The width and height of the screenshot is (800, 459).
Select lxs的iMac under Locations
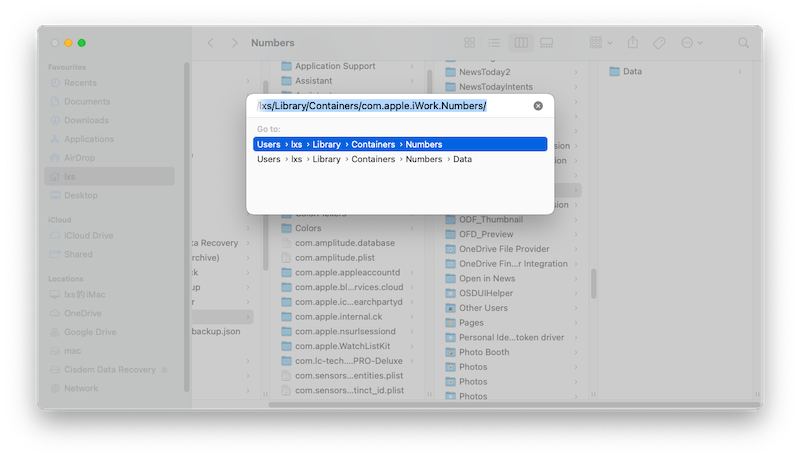[x=109, y=294]
